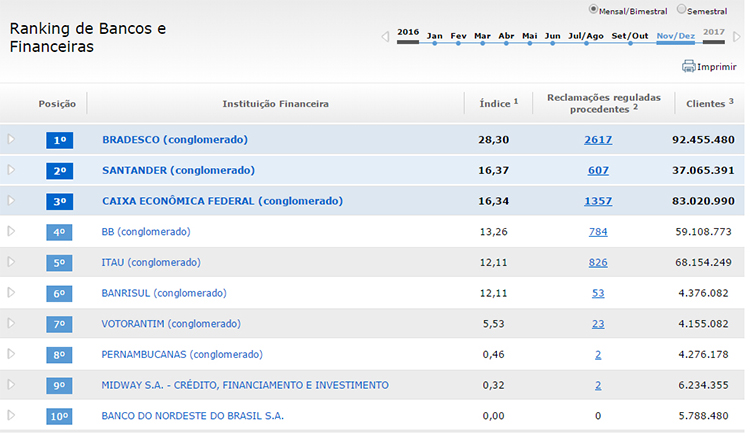Screen dimensions: 750x446
Task: Open Pernambucanas' complaints count 2 link
Action: tap(598, 355)
